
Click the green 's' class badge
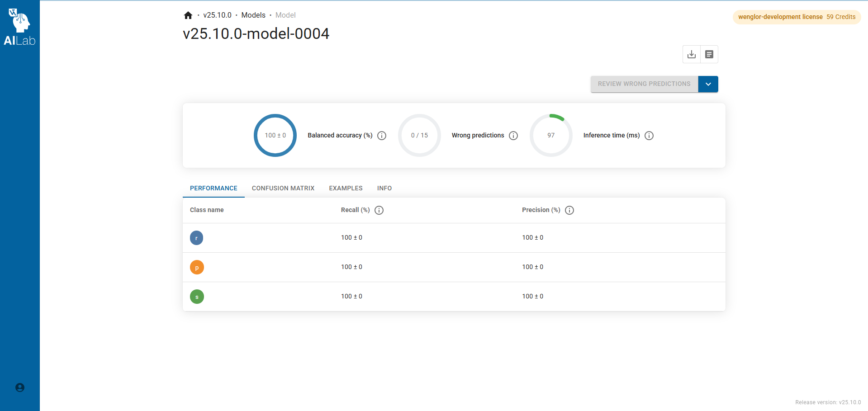click(197, 297)
